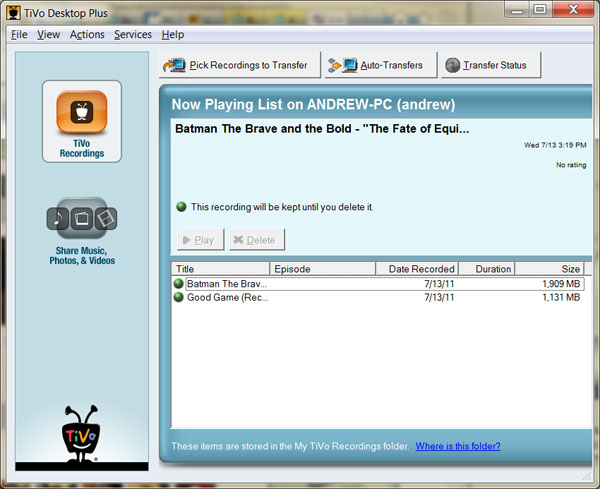Click the TiVo Desktop title bar icon
The width and height of the screenshot is (600, 489).
pyautogui.click(x=14, y=13)
